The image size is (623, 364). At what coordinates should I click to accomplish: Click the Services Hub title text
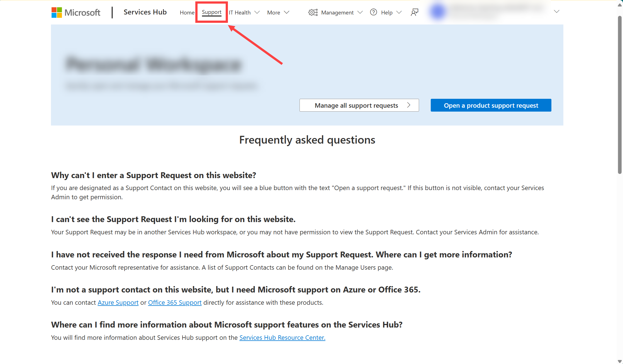pyautogui.click(x=146, y=12)
